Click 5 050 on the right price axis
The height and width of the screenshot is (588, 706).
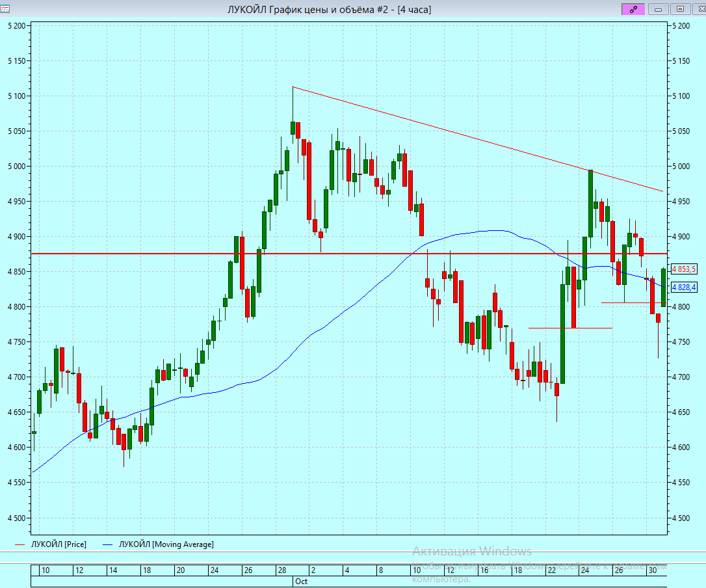pos(681,131)
